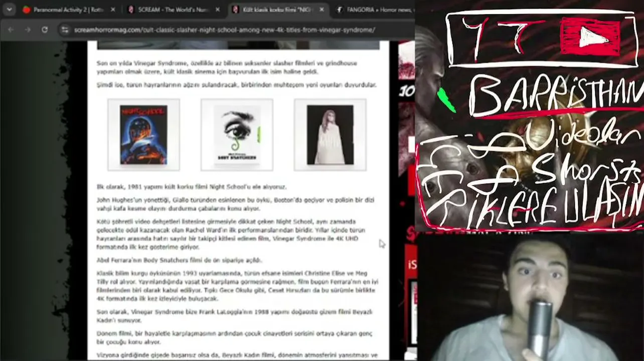Viewport: 644px width, 361px height.
Task: Click the screamhorrormag.com address bar URL
Action: click(224, 30)
